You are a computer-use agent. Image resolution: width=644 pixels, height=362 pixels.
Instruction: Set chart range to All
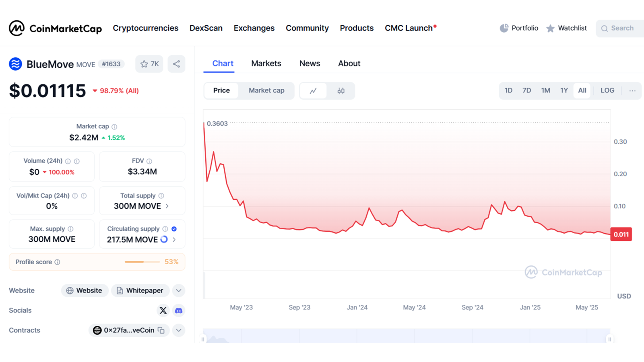(x=582, y=90)
